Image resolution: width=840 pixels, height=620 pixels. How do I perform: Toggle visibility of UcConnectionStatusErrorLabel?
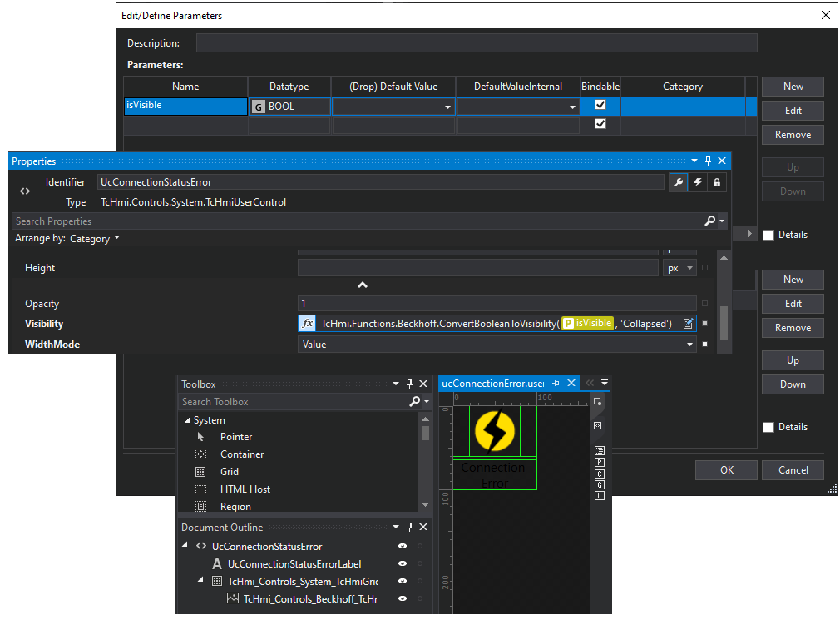point(403,564)
